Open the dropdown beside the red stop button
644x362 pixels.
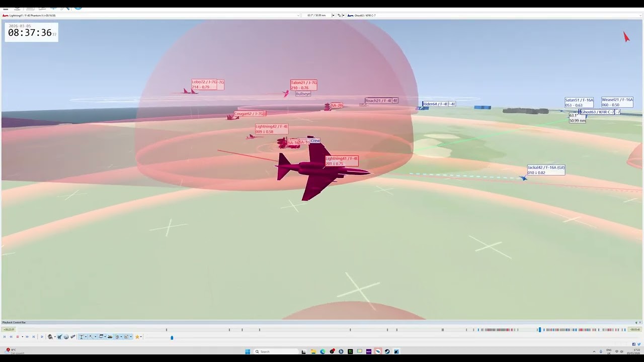pyautogui.click(x=22, y=337)
